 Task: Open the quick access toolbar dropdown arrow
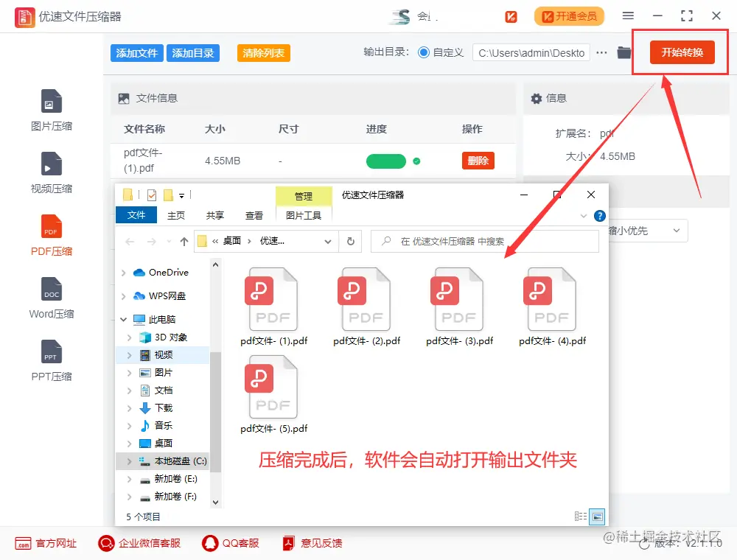[x=181, y=196]
